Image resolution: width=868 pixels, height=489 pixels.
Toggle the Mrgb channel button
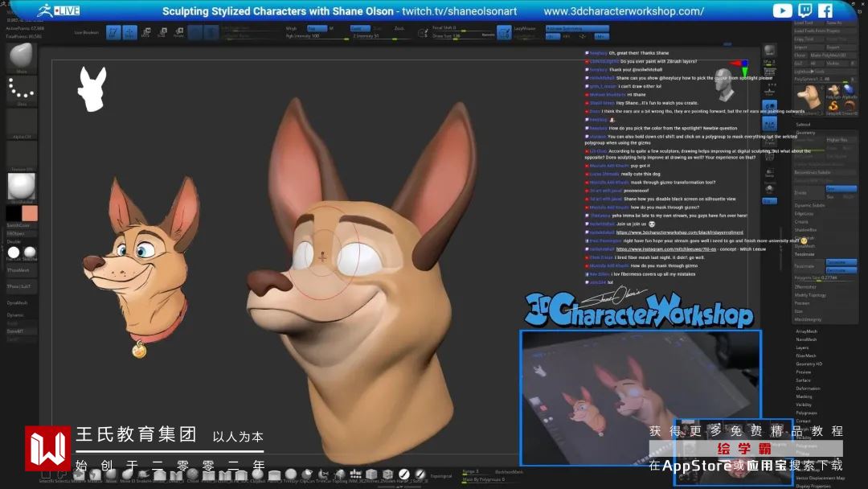click(x=291, y=28)
